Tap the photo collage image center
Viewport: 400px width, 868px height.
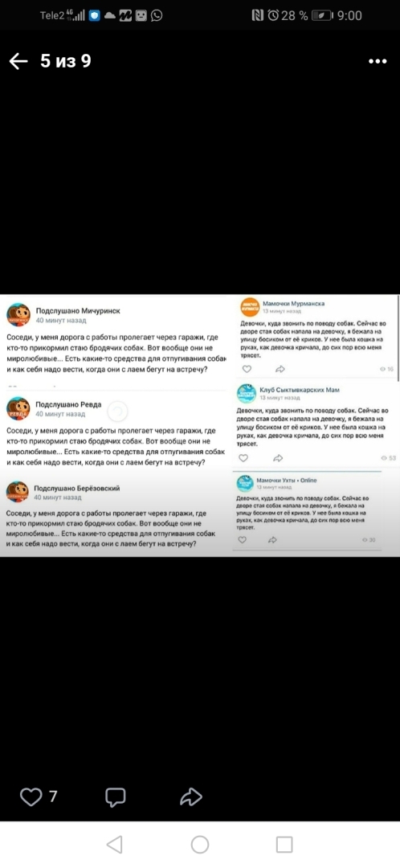pos(200,425)
